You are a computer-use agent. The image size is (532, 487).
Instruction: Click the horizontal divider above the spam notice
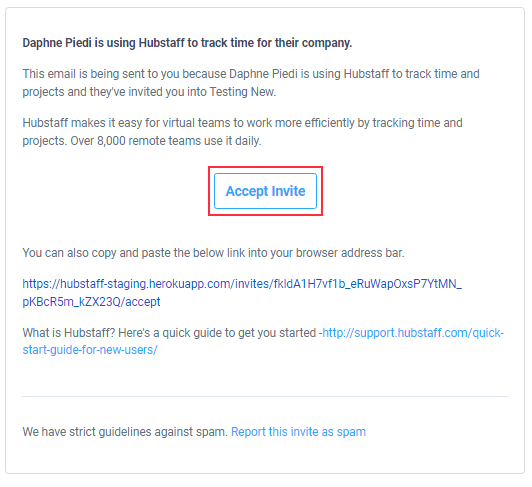pos(265,396)
